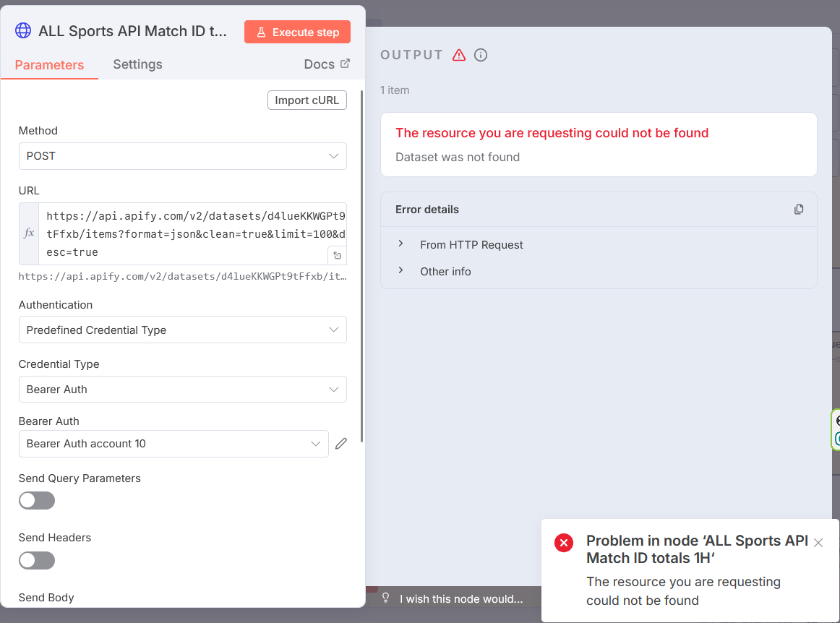Click the globe HTTP Request node icon

tap(23, 31)
